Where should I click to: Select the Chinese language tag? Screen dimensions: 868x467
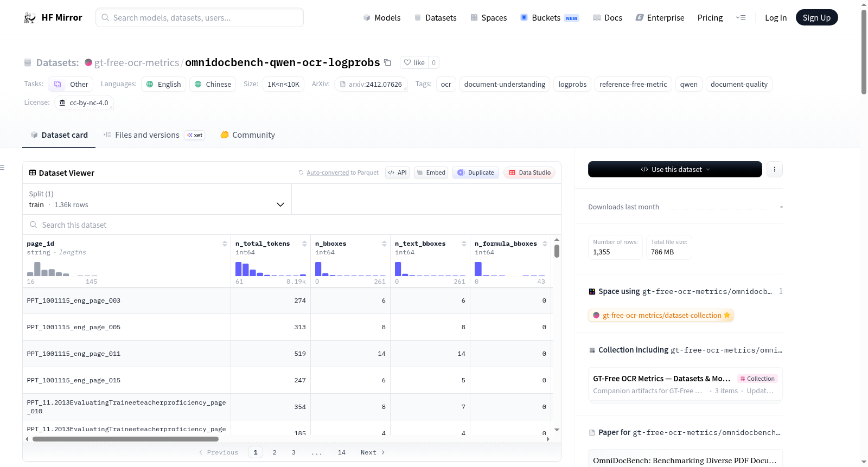click(213, 84)
